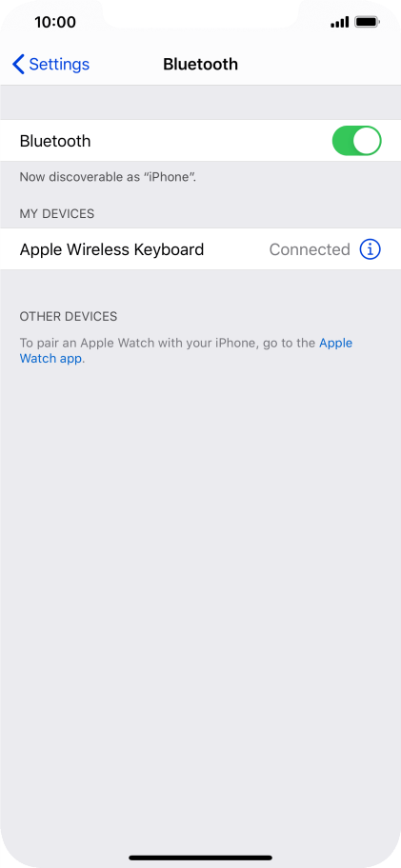Go back via the Settings label
This screenshot has width=401, height=868.
pyautogui.click(x=59, y=64)
